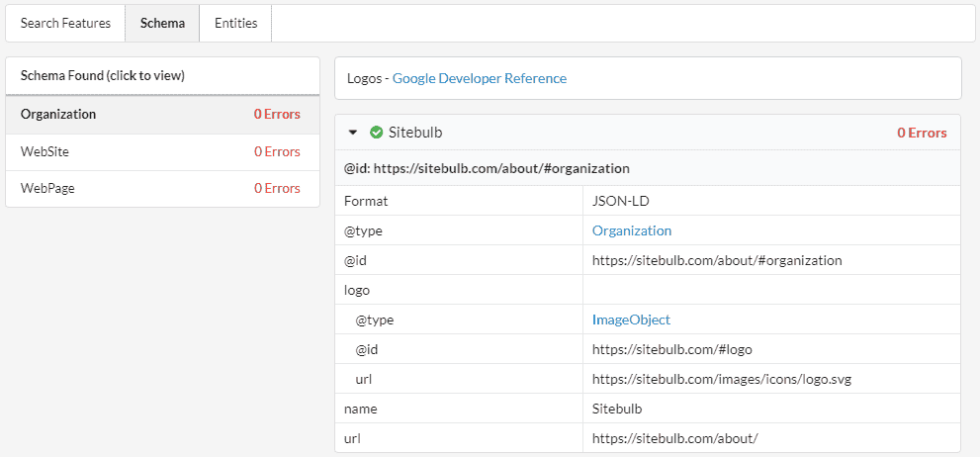Click the logo property row label
This screenshot has width=980, height=457.
pyautogui.click(x=357, y=290)
